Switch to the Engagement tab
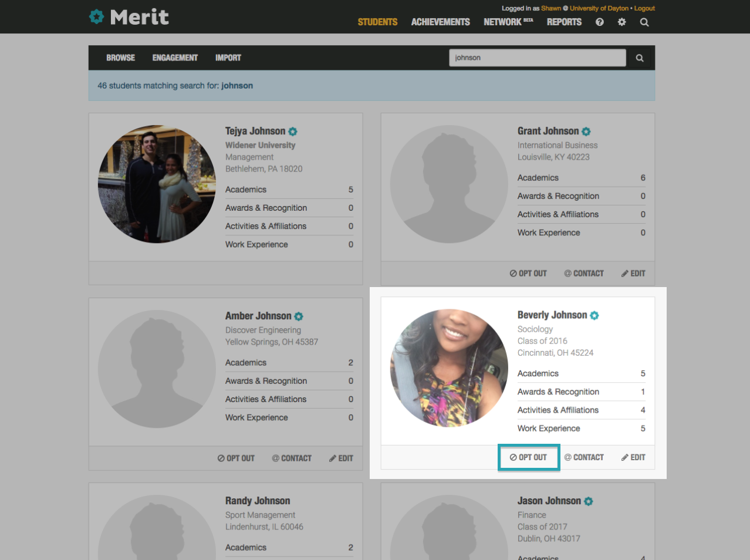Screen dimensions: 750x560 click(175, 58)
